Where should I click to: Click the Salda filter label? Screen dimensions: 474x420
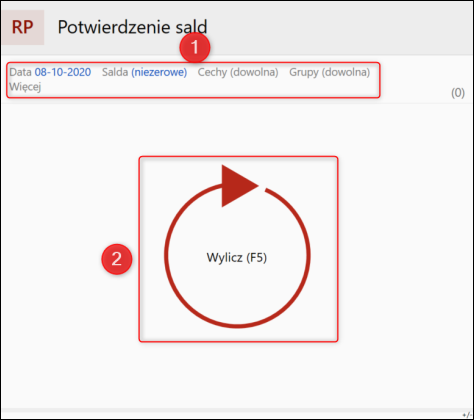pyautogui.click(x=115, y=72)
